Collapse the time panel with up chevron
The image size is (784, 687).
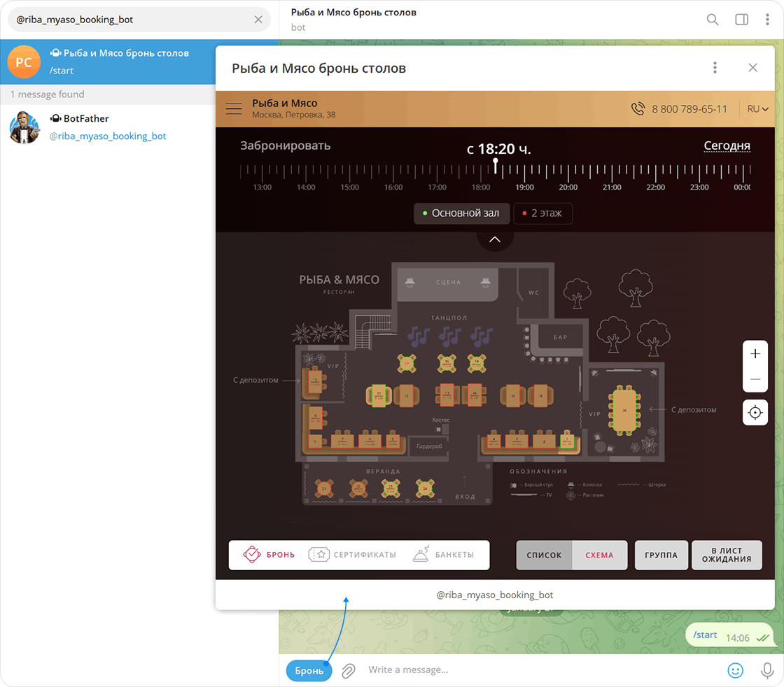pyautogui.click(x=495, y=240)
